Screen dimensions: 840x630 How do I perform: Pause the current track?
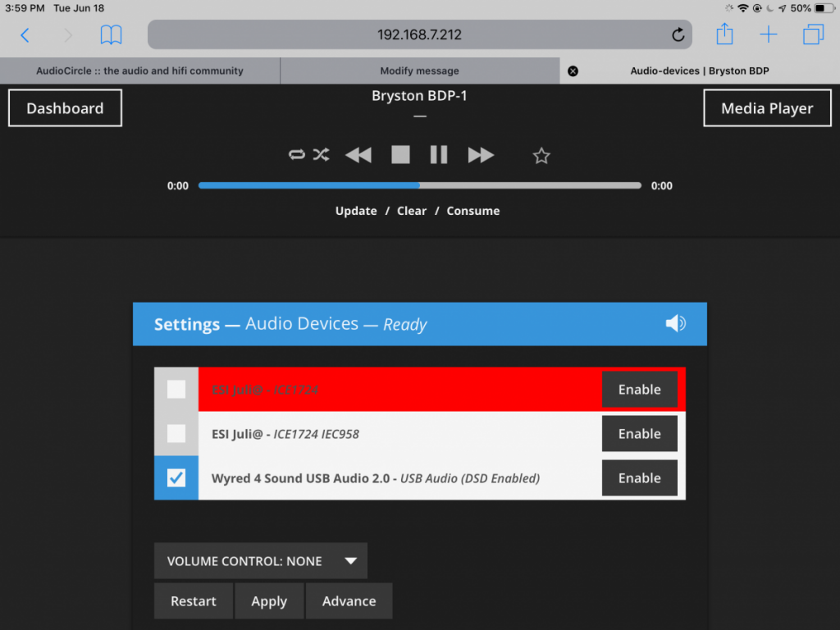point(439,155)
